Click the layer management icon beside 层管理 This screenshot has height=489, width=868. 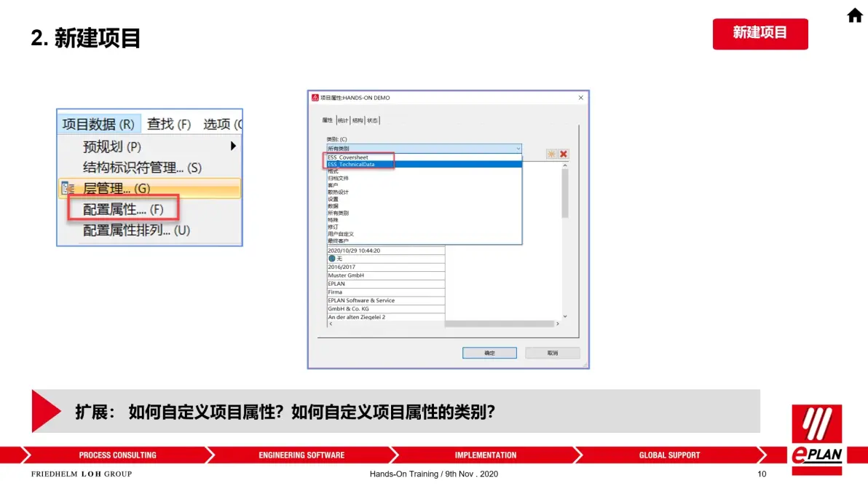tap(68, 188)
